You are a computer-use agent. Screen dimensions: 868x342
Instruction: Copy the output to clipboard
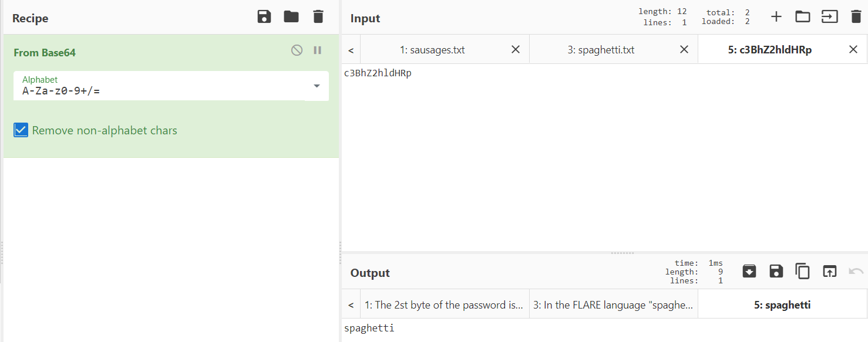(x=802, y=271)
